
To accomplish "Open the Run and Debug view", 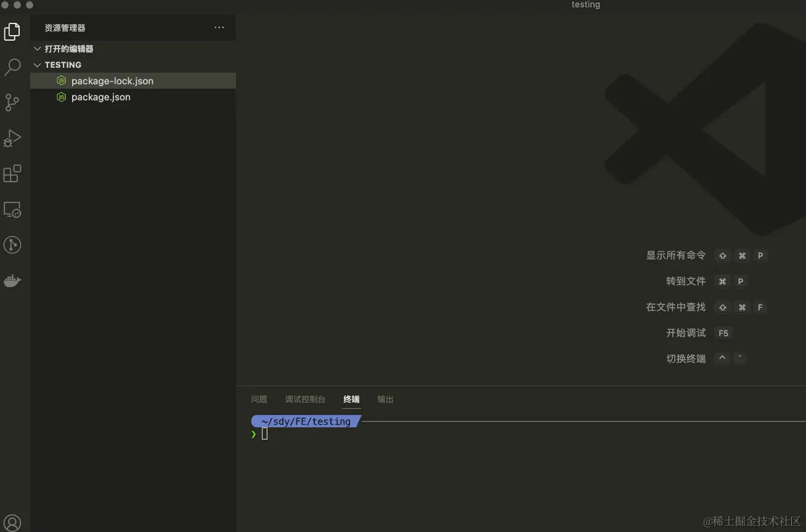I will pyautogui.click(x=12, y=139).
